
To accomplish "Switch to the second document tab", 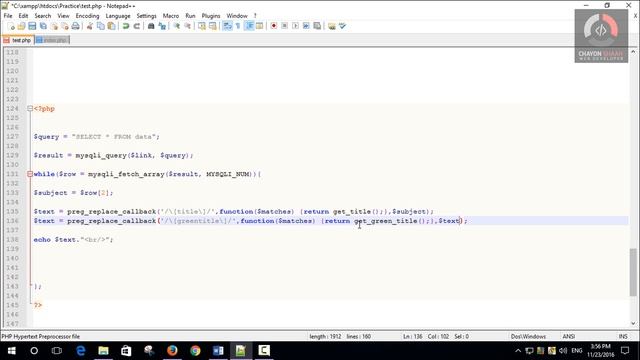I will click(52, 40).
